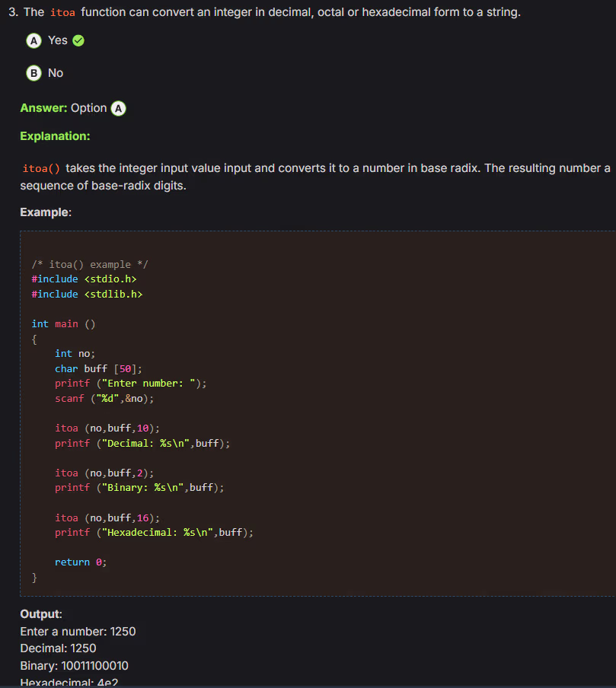
Task: Click the 'Example:' heading above the code
Action: pos(46,212)
